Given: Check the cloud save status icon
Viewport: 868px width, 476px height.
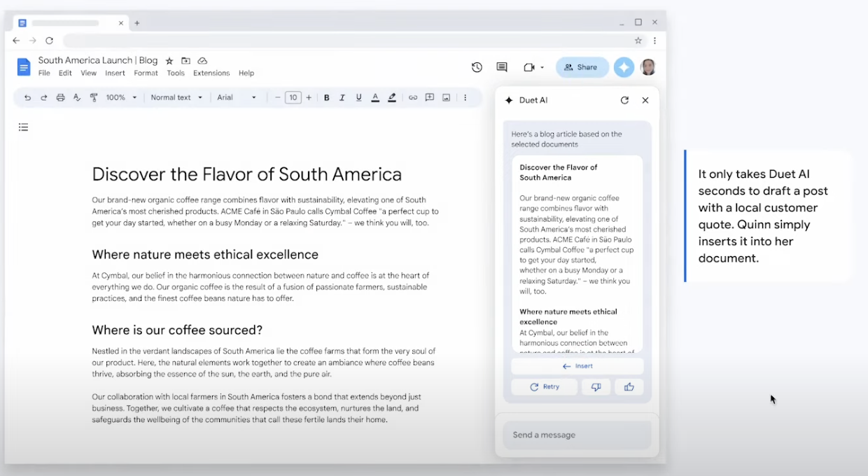Looking at the screenshot, I should click(202, 61).
